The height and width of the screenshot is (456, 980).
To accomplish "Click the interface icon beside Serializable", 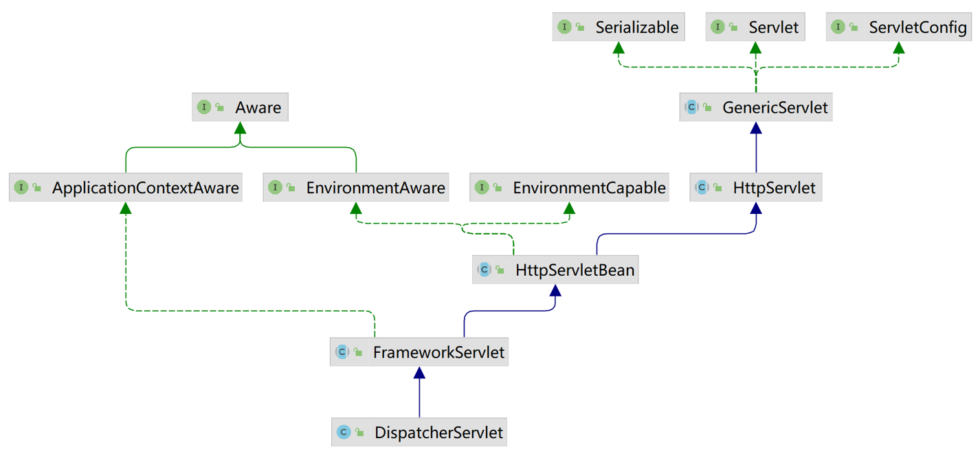I will 564,27.
